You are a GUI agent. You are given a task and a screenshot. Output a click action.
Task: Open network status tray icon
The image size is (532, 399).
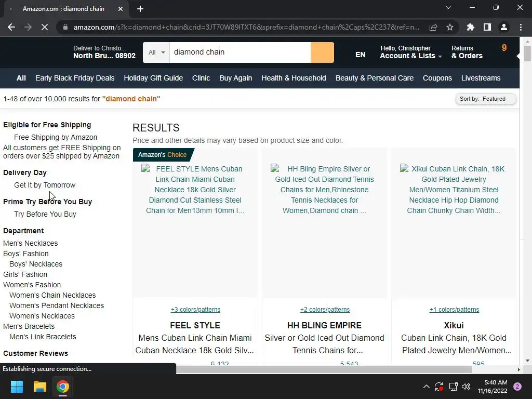click(453, 387)
